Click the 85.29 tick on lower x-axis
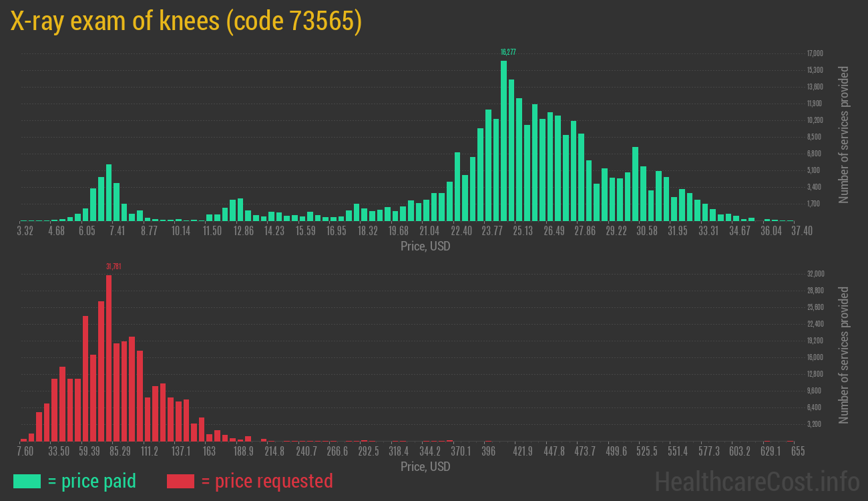 click(120, 452)
